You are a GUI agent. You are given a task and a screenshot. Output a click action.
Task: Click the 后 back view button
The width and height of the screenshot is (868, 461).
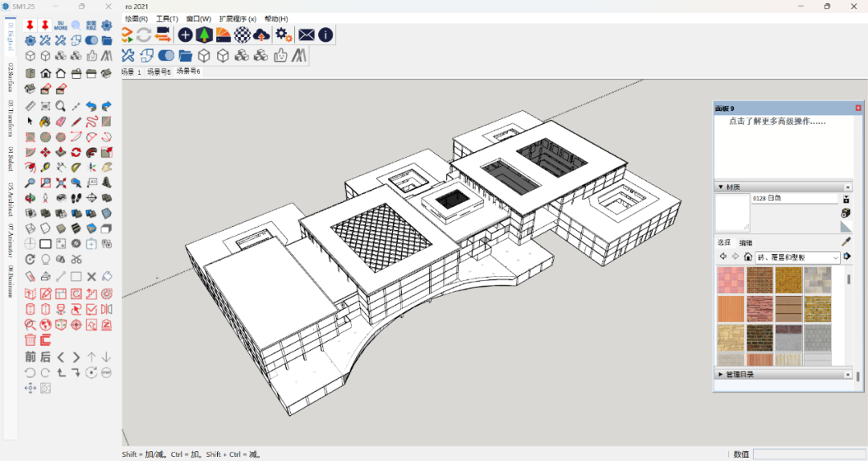[45, 357]
